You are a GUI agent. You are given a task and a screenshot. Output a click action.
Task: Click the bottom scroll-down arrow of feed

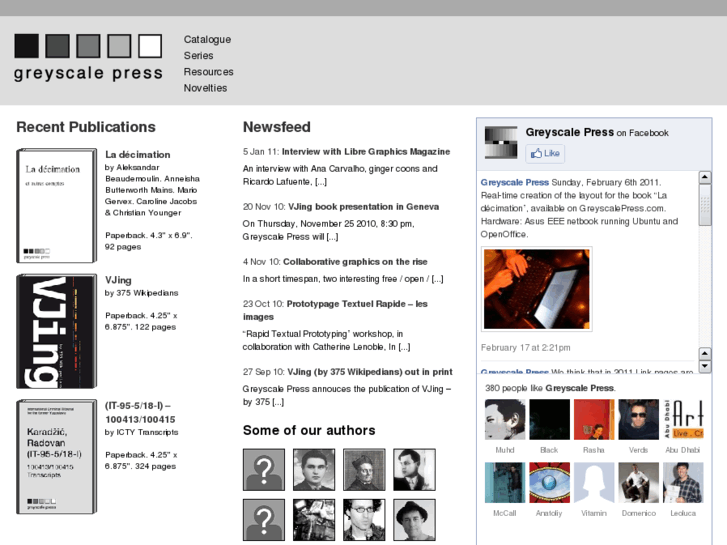pyautogui.click(x=705, y=366)
